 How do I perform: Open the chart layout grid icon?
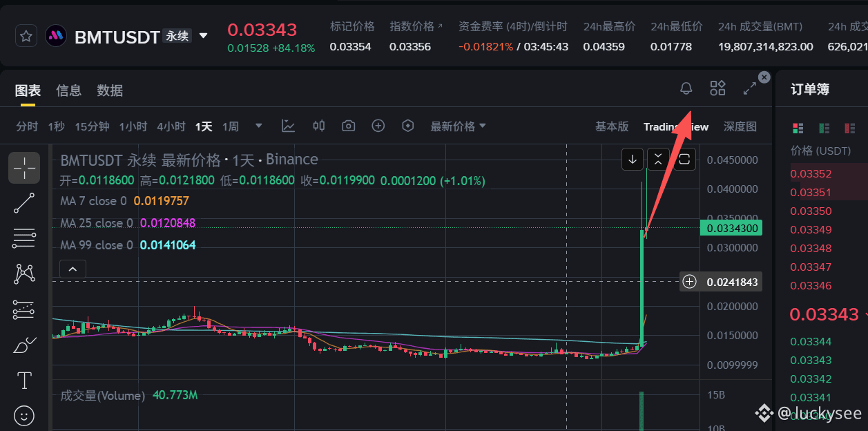717,88
